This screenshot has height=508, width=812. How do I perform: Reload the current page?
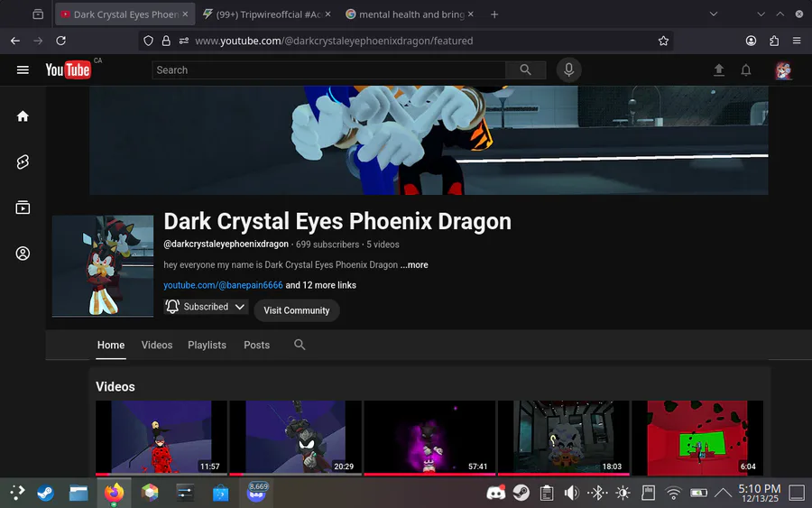point(60,41)
